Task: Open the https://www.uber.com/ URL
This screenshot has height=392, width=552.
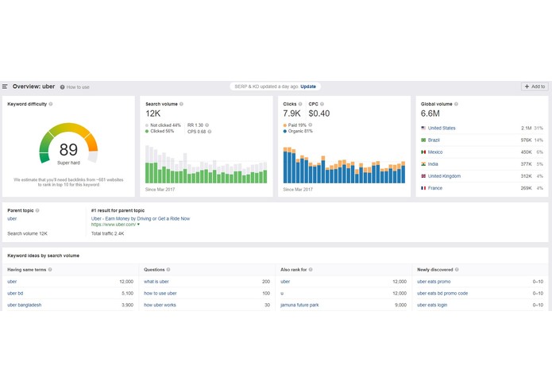Action: 114,225
